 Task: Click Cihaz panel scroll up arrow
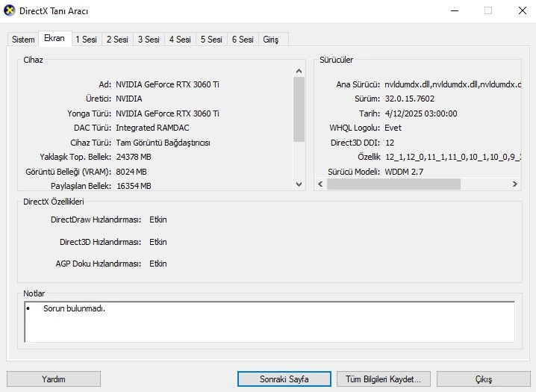click(x=299, y=71)
